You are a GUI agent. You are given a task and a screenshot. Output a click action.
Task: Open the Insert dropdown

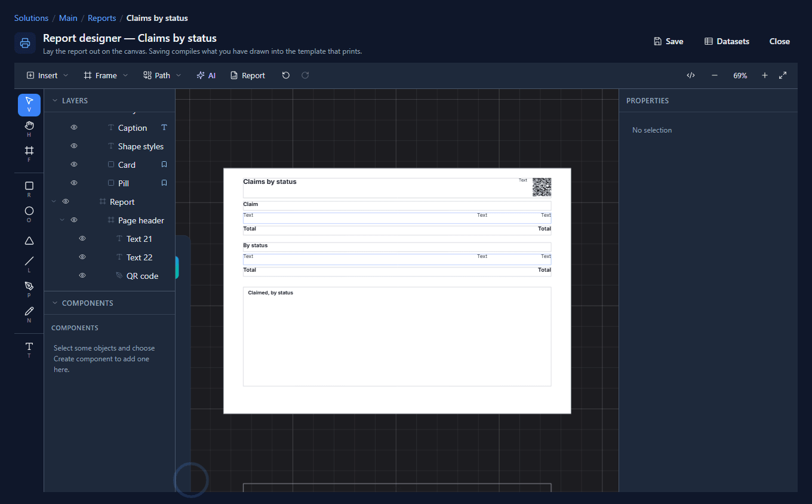[x=47, y=75]
